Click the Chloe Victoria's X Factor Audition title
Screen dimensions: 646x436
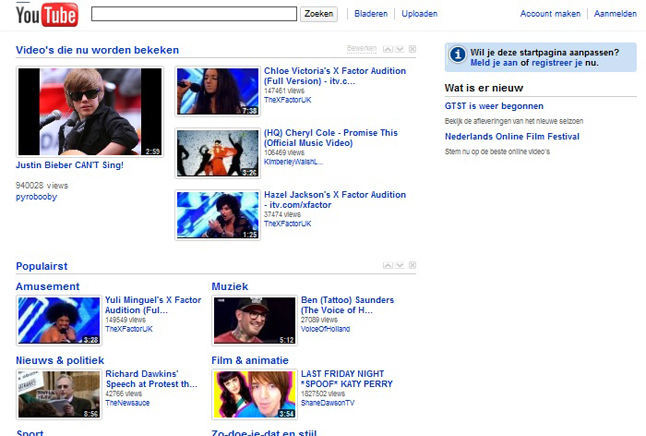point(335,76)
